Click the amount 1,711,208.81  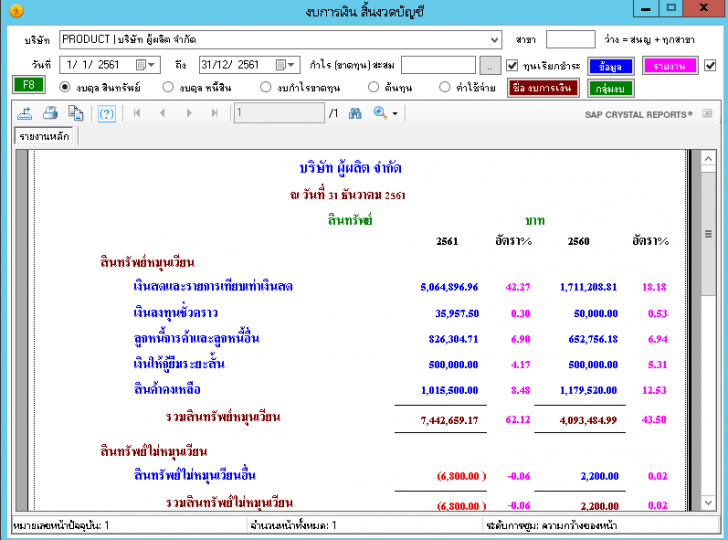point(588,287)
